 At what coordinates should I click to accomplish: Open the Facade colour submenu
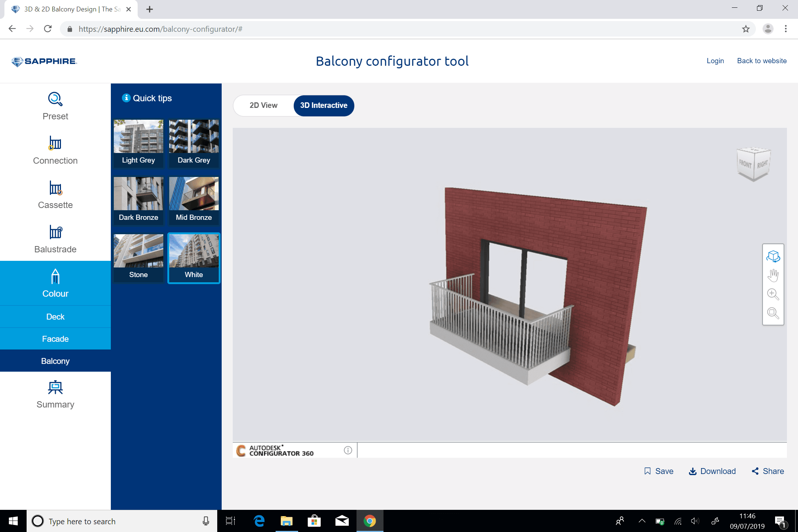pyautogui.click(x=55, y=339)
